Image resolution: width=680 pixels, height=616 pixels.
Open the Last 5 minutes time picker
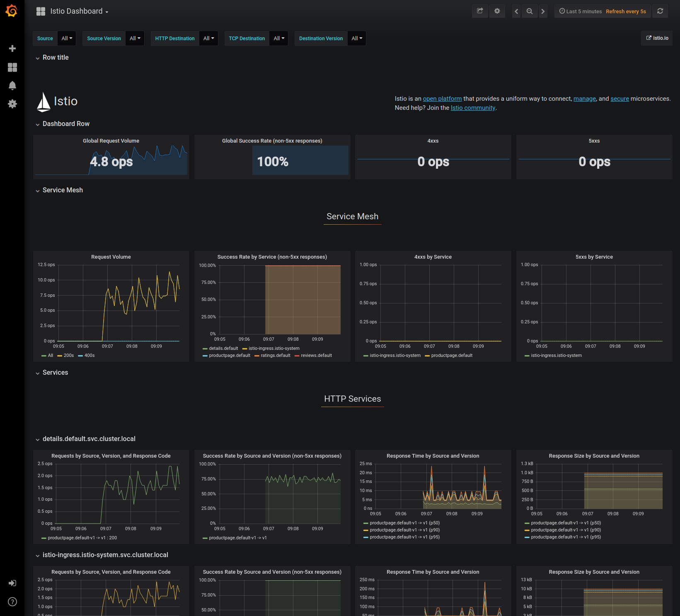click(580, 11)
